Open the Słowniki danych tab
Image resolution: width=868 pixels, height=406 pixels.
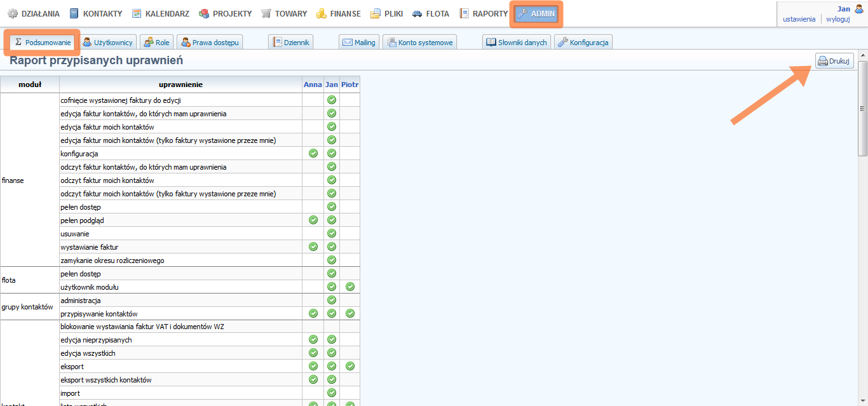[516, 43]
